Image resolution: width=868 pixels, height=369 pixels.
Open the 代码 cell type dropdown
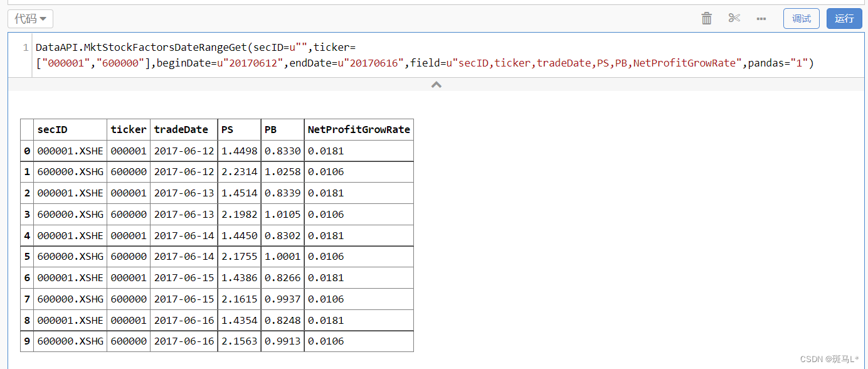pos(30,19)
